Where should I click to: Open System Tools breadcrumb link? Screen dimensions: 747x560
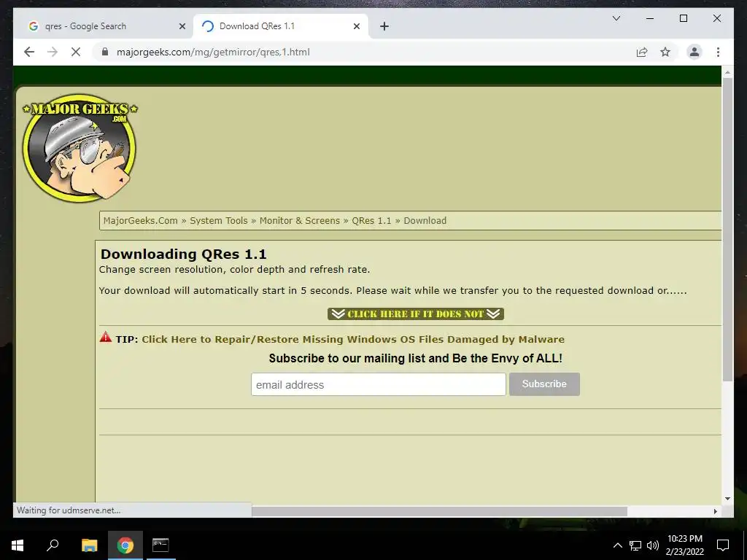[x=219, y=220]
